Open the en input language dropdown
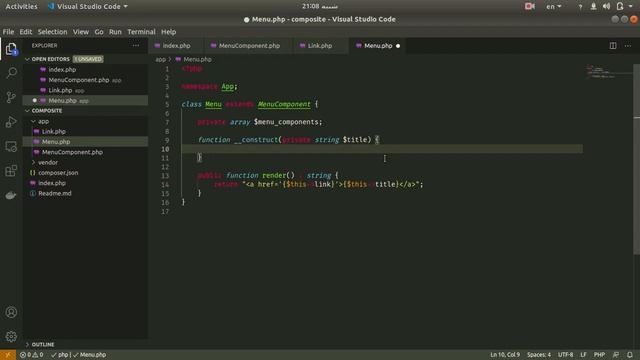640x360 pixels. (553, 7)
